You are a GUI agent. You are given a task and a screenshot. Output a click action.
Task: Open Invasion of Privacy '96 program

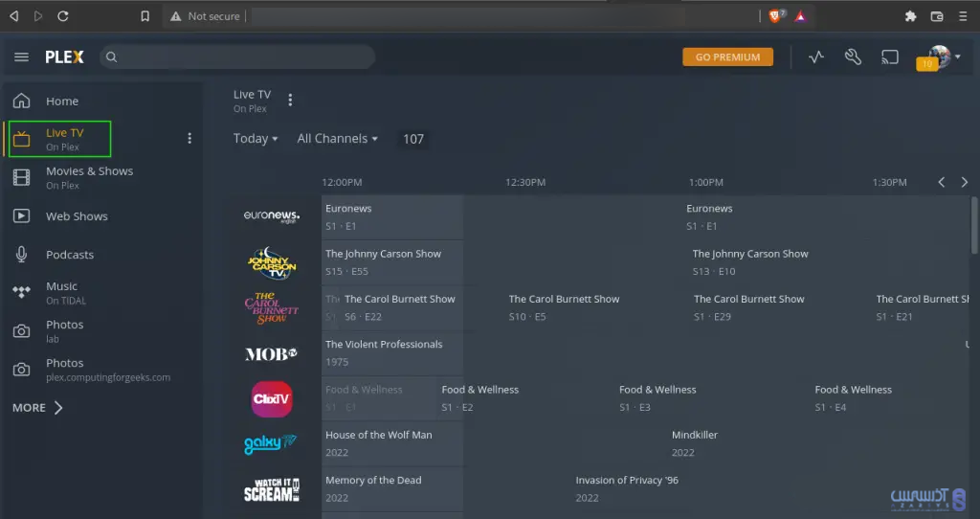coord(770,489)
